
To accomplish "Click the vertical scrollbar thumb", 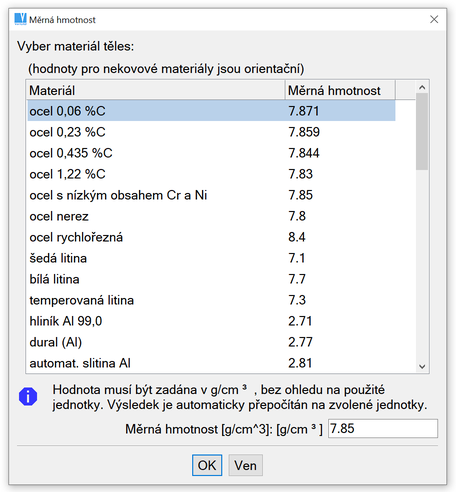I will 422,132.
